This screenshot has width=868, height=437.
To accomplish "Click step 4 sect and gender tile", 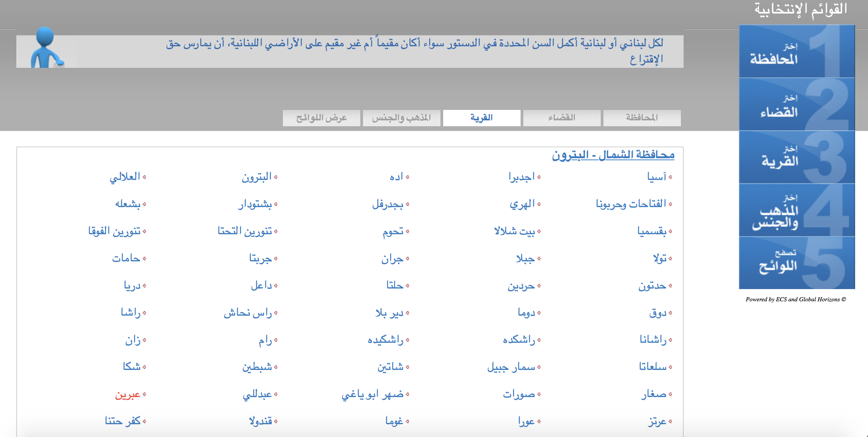I will 796,210.
